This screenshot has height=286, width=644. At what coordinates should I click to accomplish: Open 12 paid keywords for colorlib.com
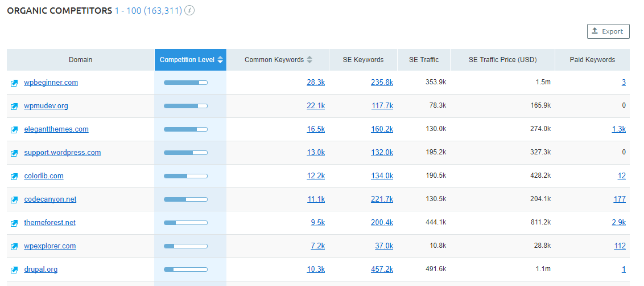621,176
